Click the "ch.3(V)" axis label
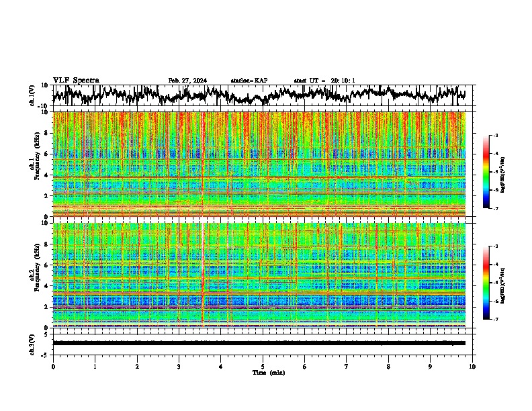532x411 pixels. coord(32,345)
